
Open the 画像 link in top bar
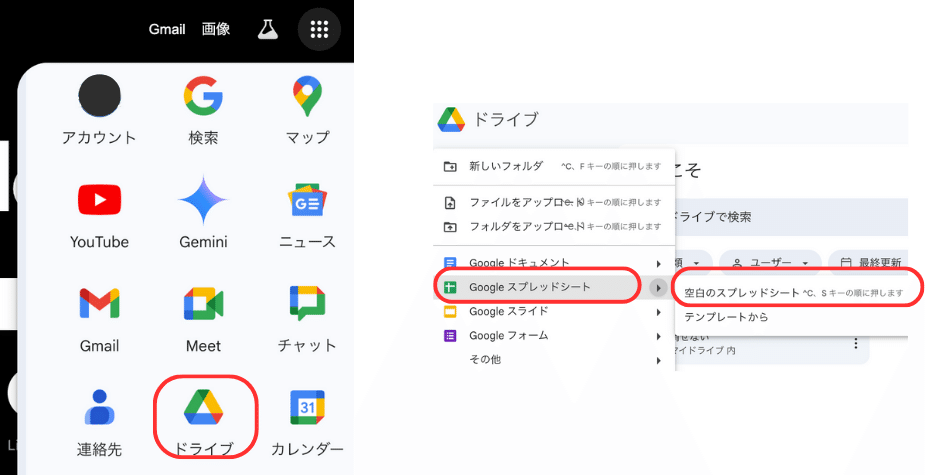(216, 29)
